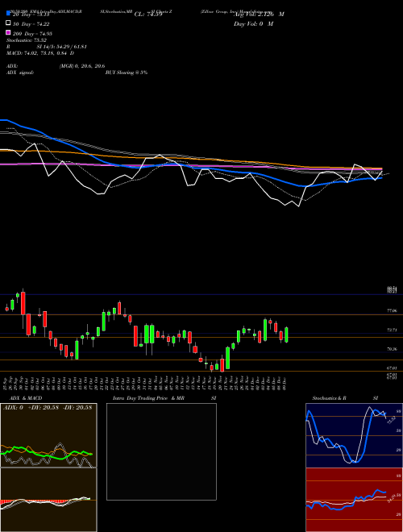The image size is (403, 532).
Task: Click the tall red candle at the far-left peak
Action: pyautogui.click(x=23, y=303)
